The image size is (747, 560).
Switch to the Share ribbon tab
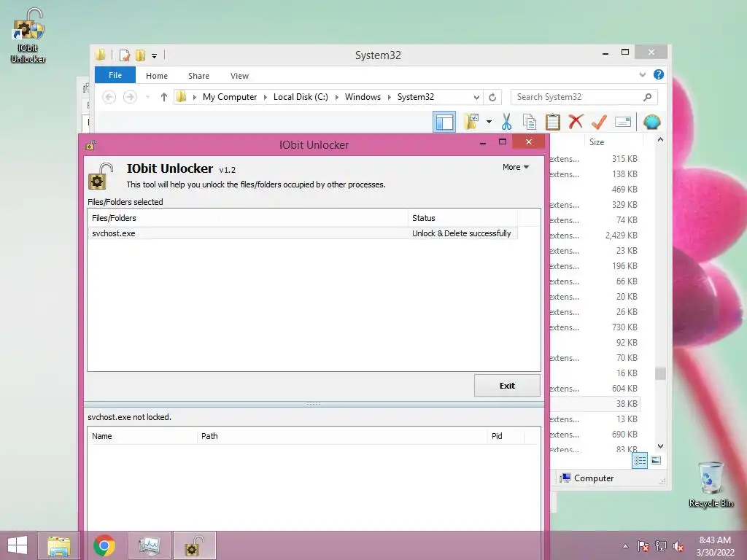(x=198, y=76)
